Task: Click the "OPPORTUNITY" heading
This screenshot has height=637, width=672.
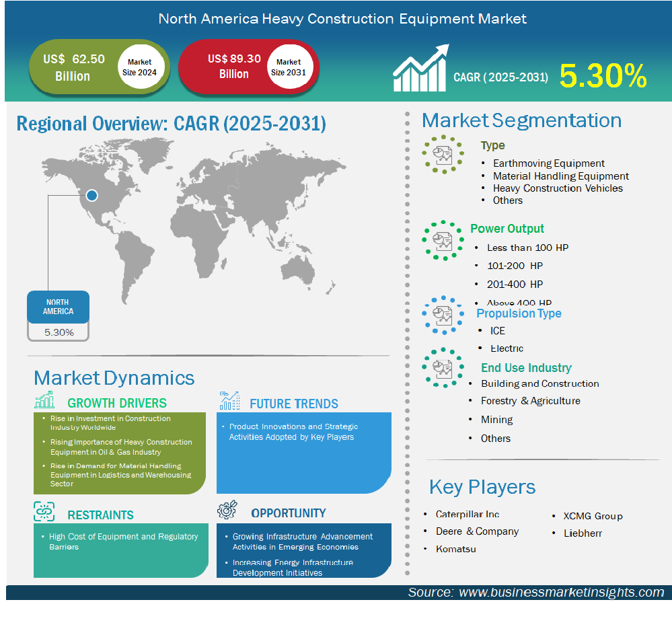Action: (x=289, y=513)
